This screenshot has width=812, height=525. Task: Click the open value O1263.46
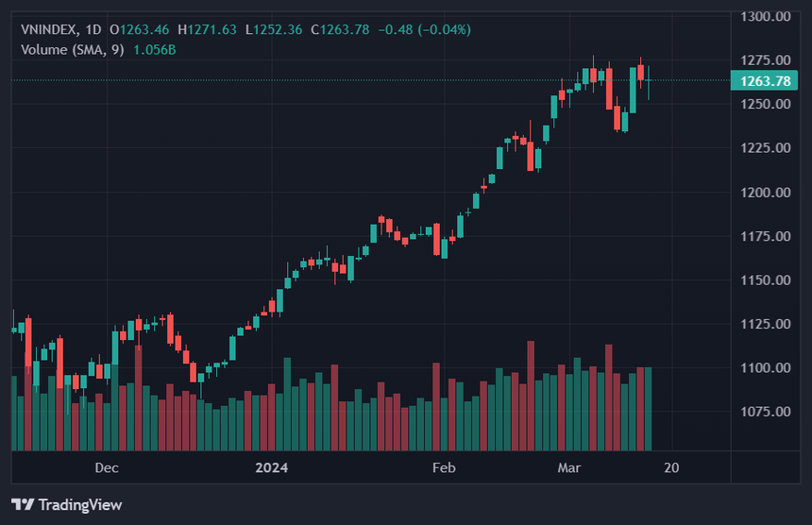point(140,29)
